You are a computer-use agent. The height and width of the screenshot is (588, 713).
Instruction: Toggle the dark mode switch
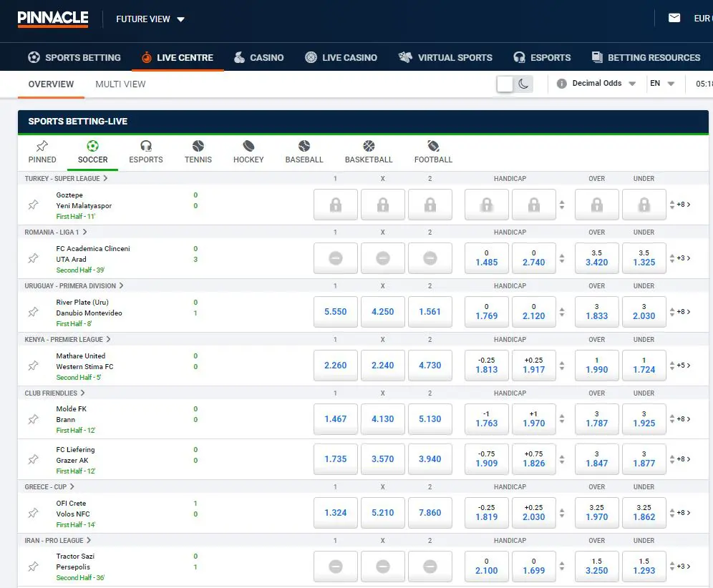pyautogui.click(x=514, y=84)
